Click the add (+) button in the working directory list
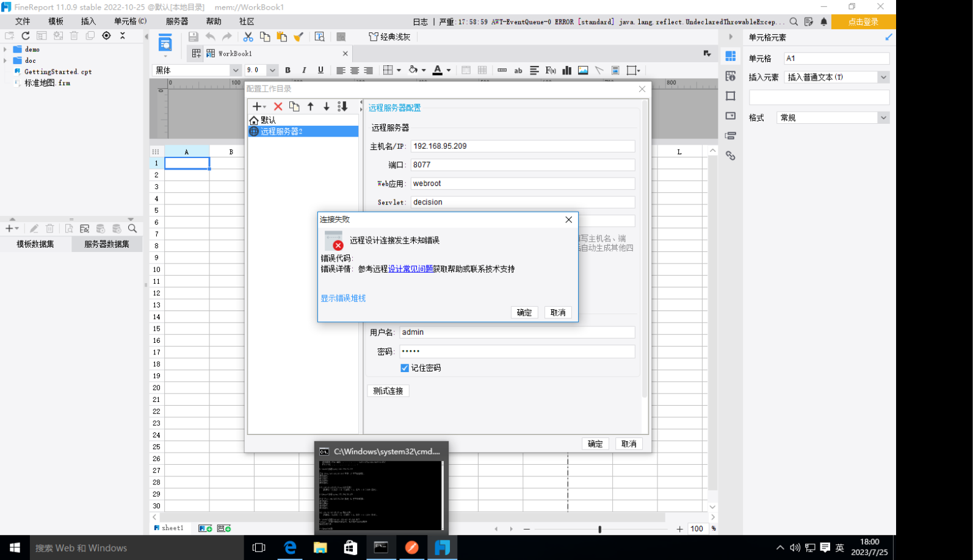 [x=258, y=106]
